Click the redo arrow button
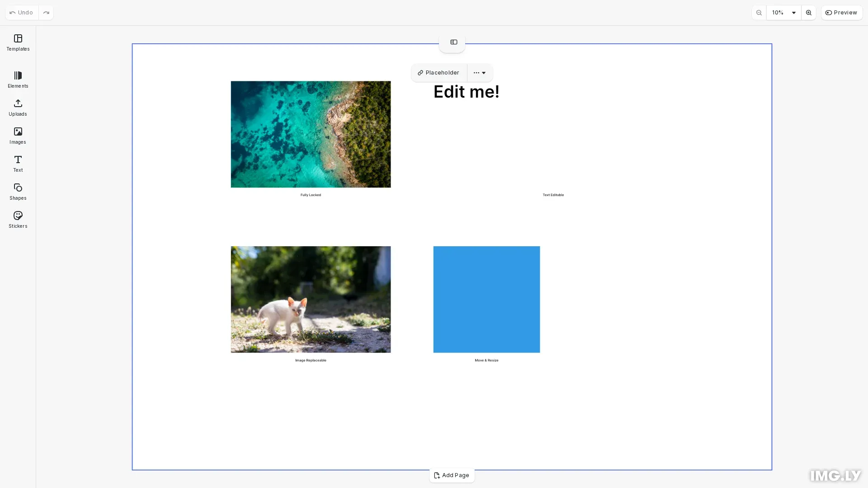The height and width of the screenshot is (488, 868). (46, 13)
